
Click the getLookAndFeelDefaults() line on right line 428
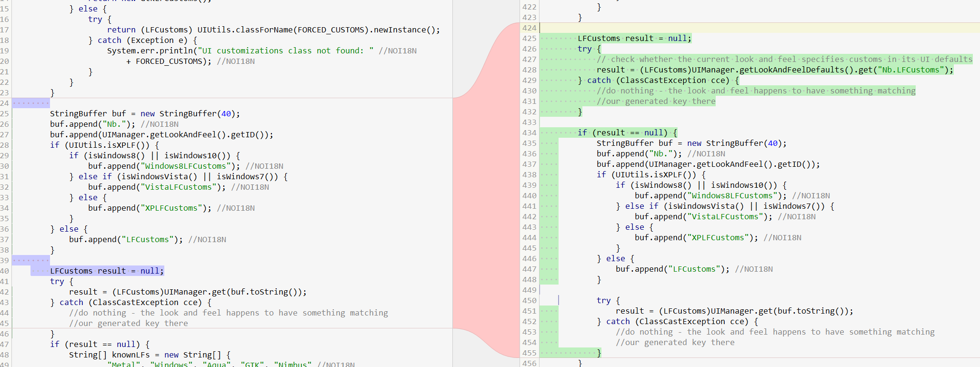coord(775,70)
